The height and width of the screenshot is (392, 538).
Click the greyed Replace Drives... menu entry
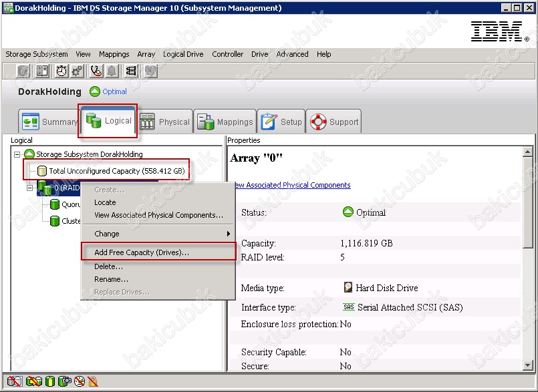158,292
